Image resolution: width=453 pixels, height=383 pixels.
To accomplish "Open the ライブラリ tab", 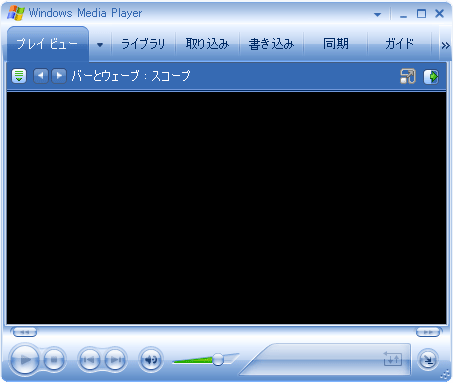I will click(x=143, y=44).
